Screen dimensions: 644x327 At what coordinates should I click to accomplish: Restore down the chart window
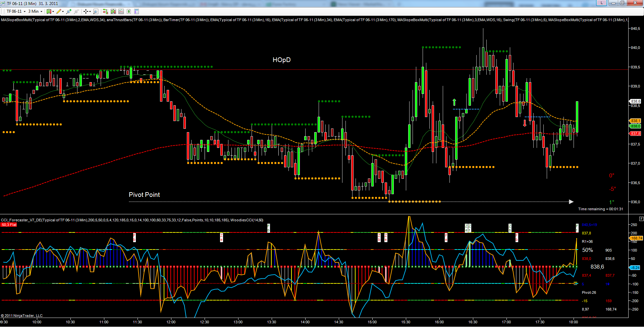(622, 3)
